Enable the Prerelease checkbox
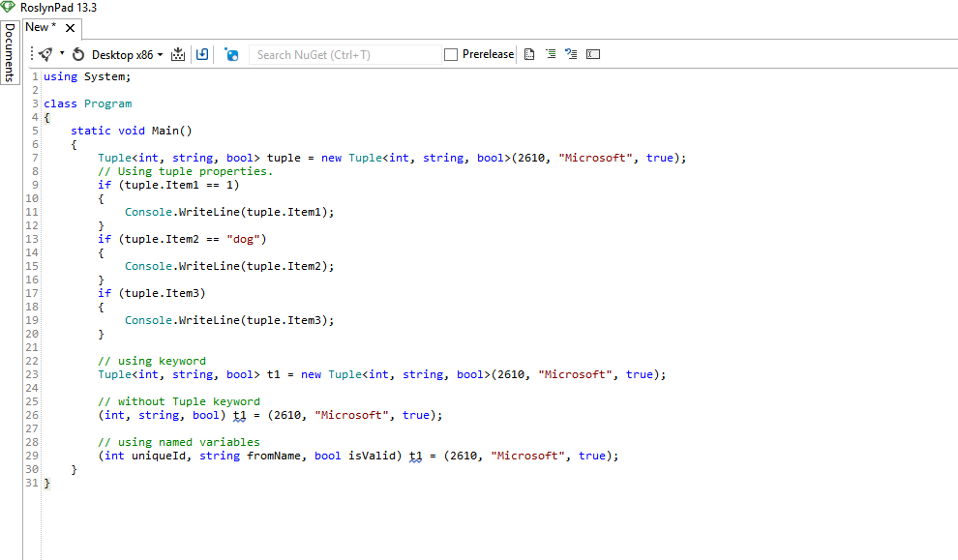The image size is (958, 560). click(x=451, y=54)
